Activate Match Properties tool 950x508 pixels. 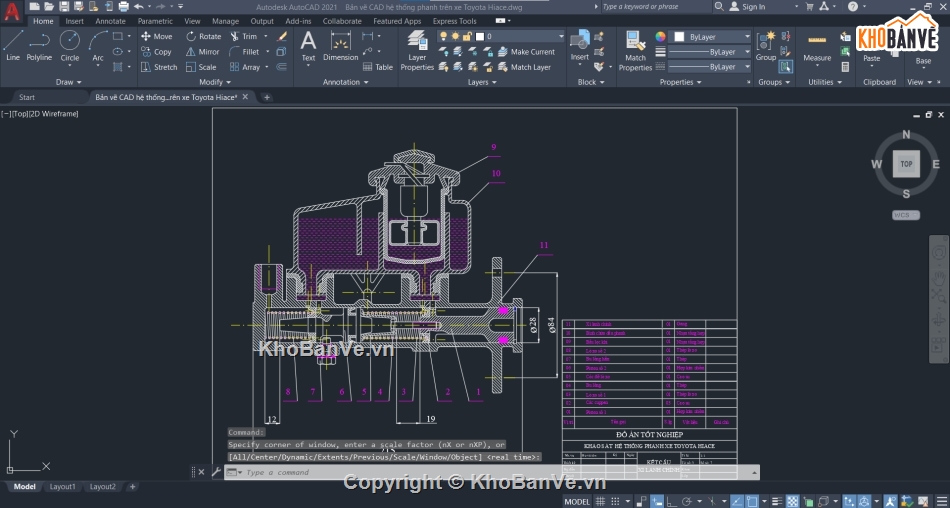point(635,50)
